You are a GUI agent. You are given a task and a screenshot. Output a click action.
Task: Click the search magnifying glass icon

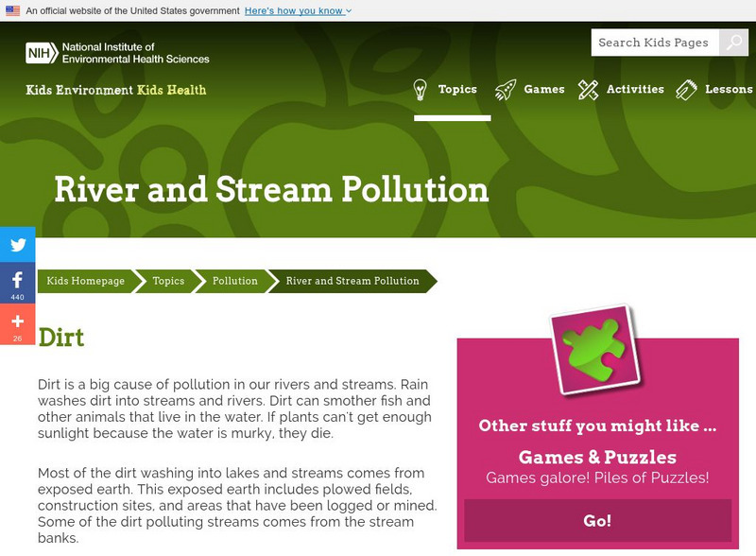733,43
